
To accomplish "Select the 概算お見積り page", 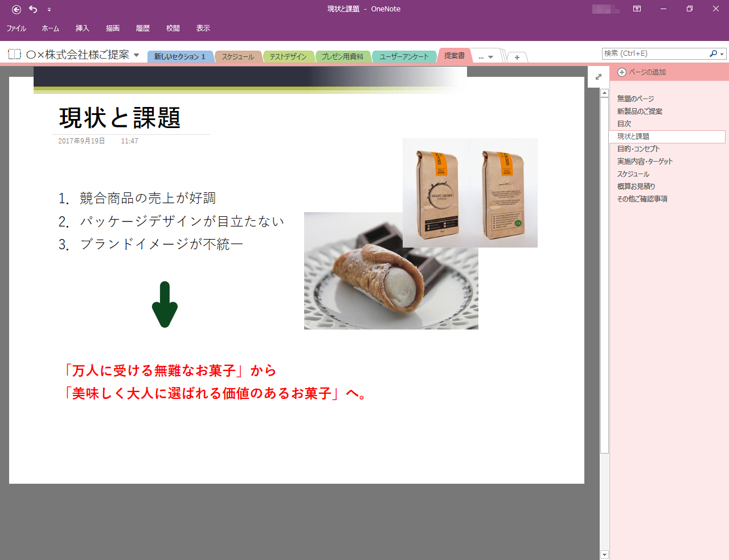I will pos(634,186).
